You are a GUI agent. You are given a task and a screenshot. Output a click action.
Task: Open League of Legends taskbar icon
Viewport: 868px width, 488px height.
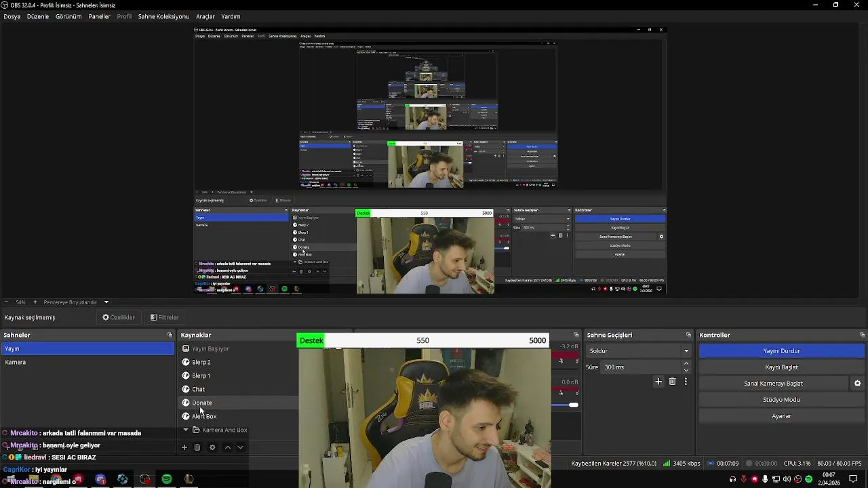189,479
